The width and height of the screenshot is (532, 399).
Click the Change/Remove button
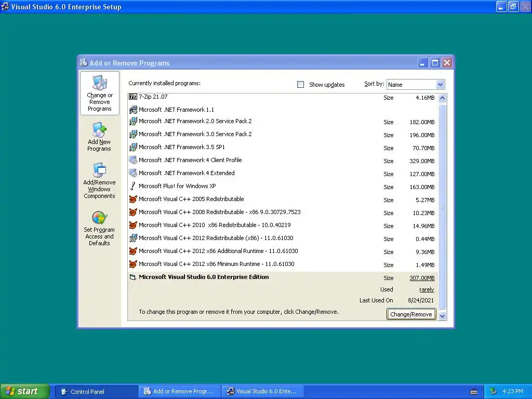tap(411, 314)
